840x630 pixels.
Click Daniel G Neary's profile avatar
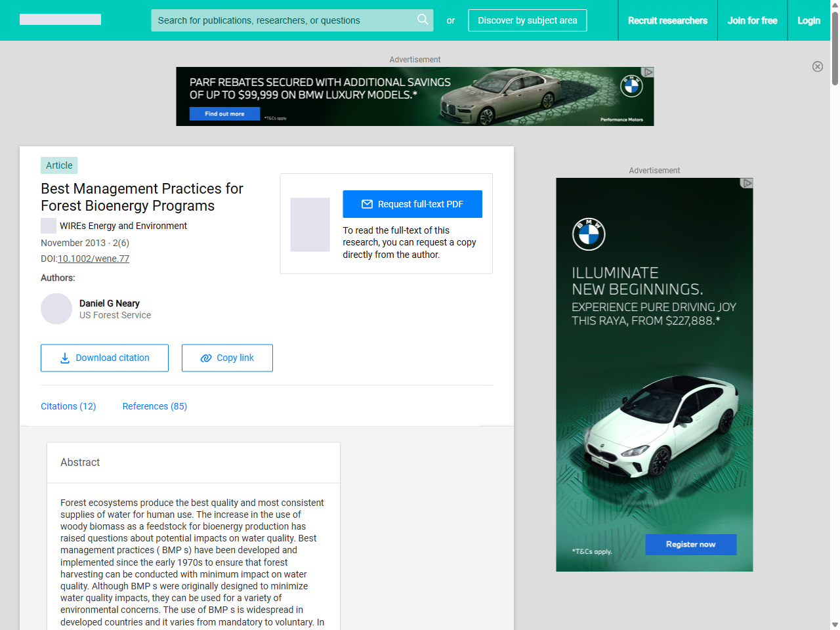click(x=56, y=308)
